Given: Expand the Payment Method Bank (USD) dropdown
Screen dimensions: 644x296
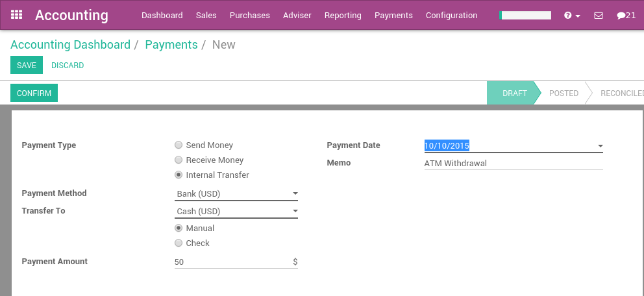Looking at the screenshot, I should tap(236, 193).
